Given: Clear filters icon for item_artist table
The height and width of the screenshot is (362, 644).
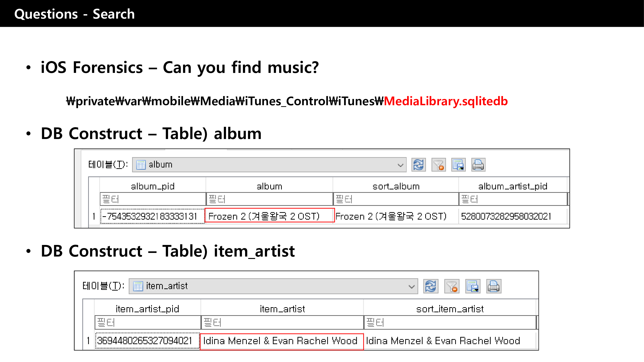Looking at the screenshot, I should (452, 286).
